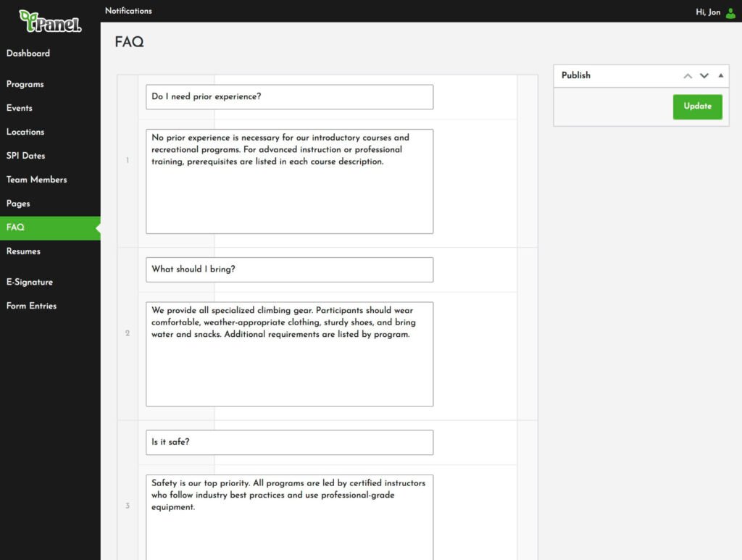Click the iPanel logo
The width and height of the screenshot is (742, 560).
click(x=50, y=21)
